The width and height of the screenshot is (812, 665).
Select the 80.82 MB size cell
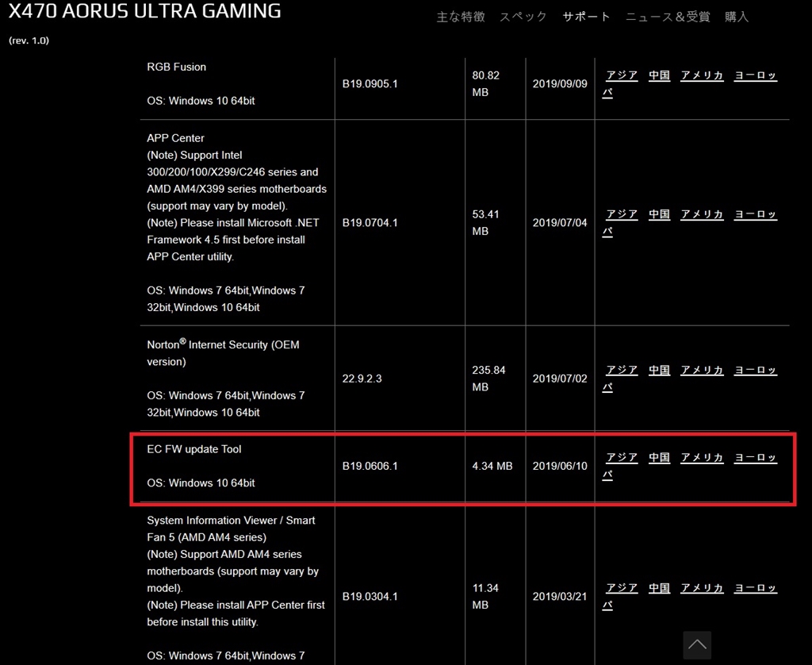[x=486, y=83]
